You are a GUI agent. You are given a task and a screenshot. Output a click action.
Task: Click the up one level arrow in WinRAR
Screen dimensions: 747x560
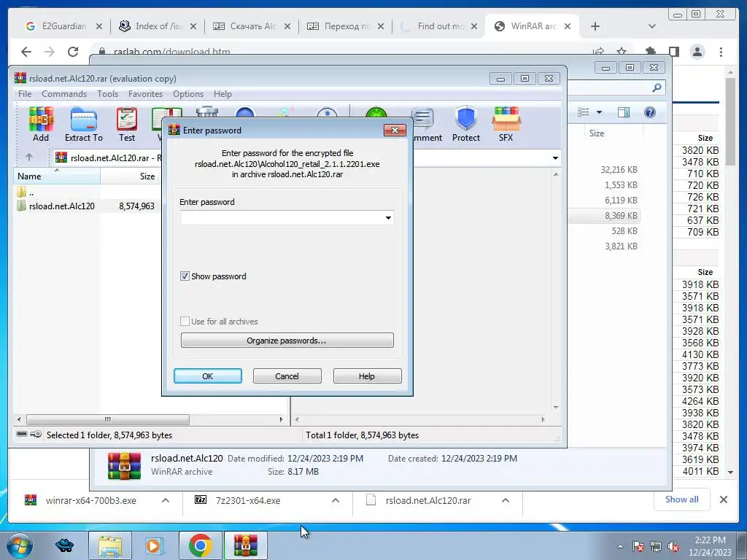click(x=29, y=157)
